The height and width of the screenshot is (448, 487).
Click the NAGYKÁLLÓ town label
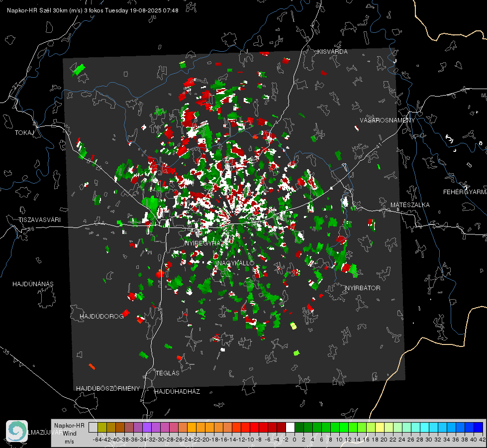pyautogui.click(x=236, y=263)
